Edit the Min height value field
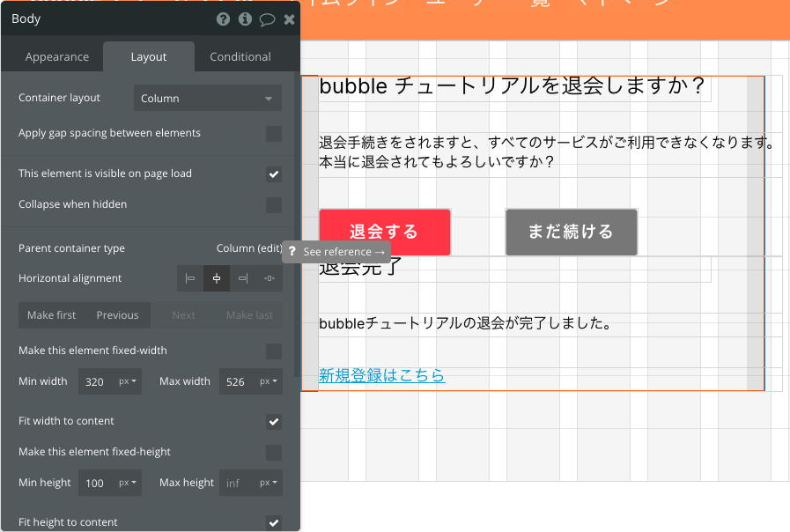Image resolution: width=790 pixels, height=532 pixels. click(97, 483)
